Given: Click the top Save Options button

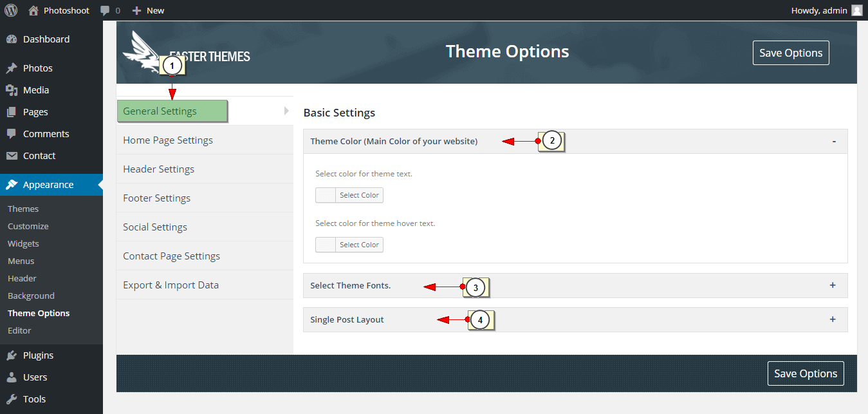Looking at the screenshot, I should [791, 53].
